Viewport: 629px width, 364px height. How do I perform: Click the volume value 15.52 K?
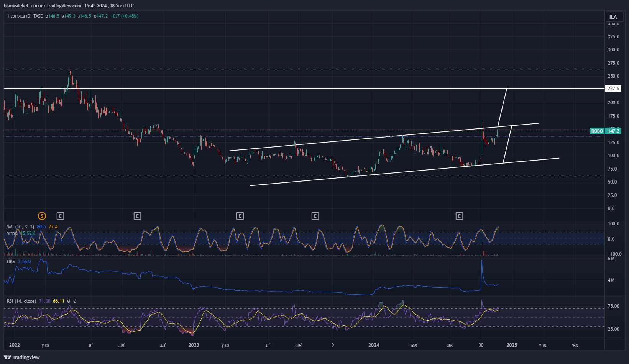[28, 233]
